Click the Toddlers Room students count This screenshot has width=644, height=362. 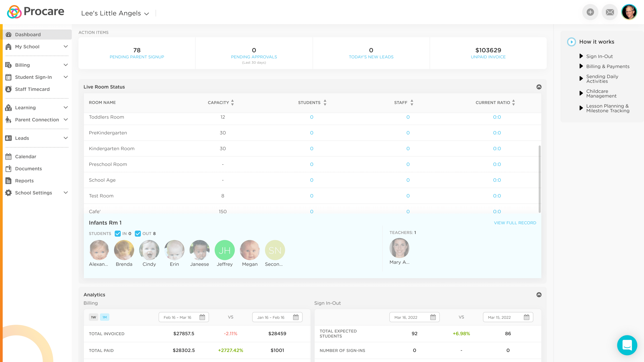click(x=312, y=117)
